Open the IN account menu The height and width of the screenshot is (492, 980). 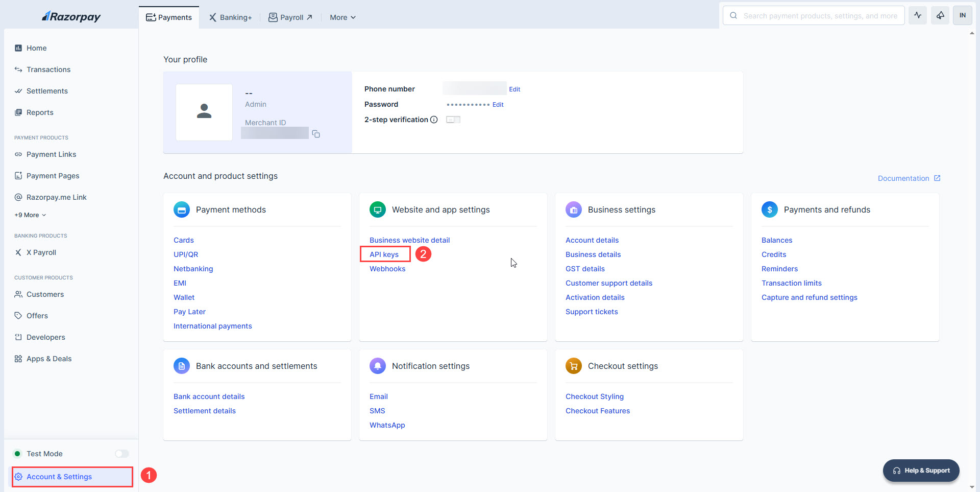(x=963, y=15)
